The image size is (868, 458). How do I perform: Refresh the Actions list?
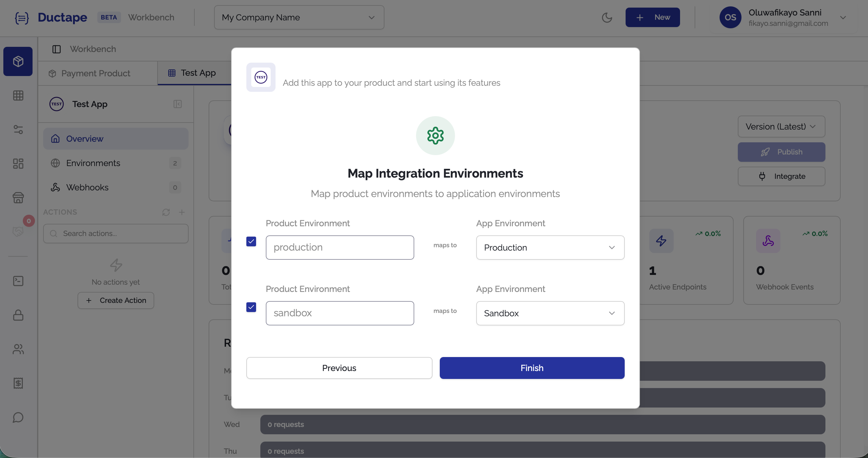(x=166, y=212)
